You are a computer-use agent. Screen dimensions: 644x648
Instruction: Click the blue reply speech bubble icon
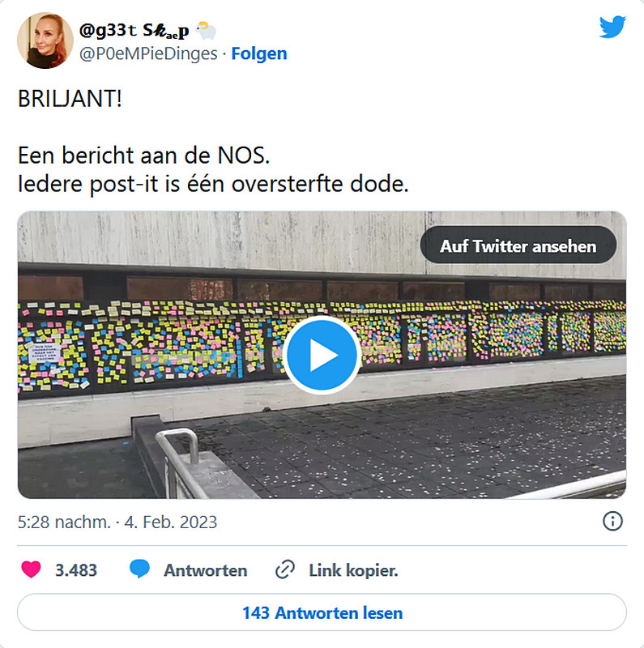tap(139, 569)
